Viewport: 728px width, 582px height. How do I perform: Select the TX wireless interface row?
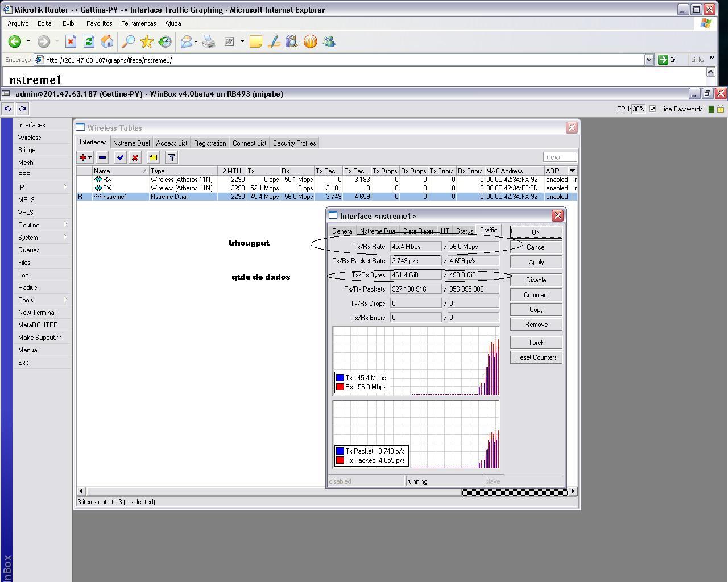[327, 188]
